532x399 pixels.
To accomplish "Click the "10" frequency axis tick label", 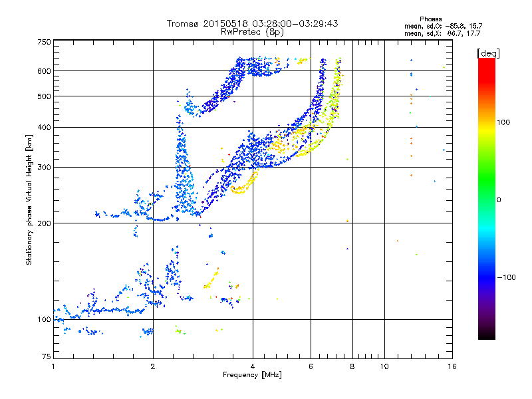I will 384,366.
